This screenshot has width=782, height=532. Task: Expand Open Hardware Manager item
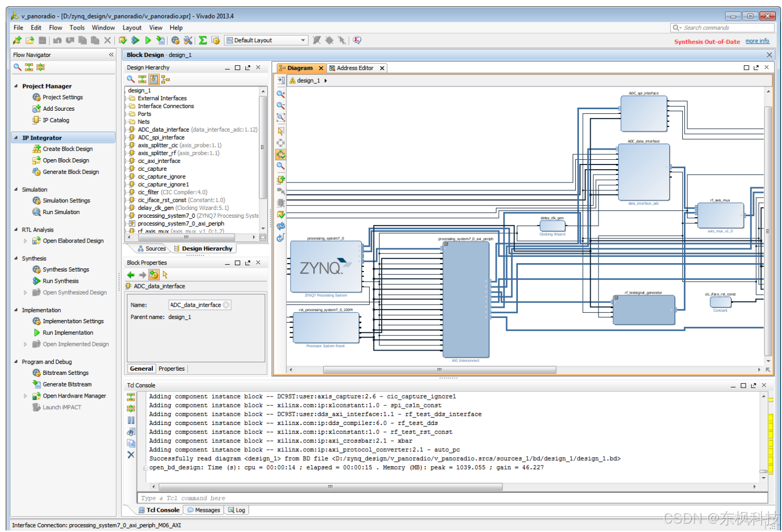tap(25, 396)
